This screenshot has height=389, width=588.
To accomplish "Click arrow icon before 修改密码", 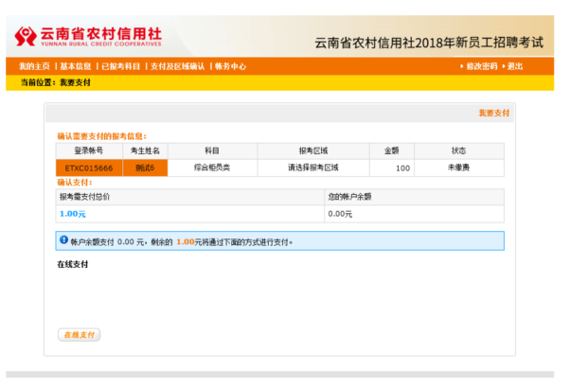I will coord(461,66).
